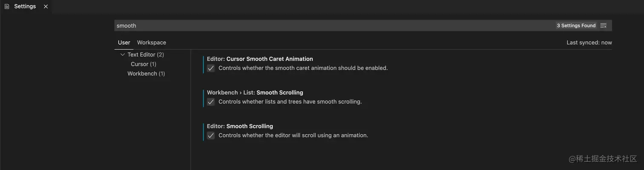Screen dimensions: 644x170
Task: Toggle the Editor Smooth Scrolling checkbox
Action: [x=210, y=136]
